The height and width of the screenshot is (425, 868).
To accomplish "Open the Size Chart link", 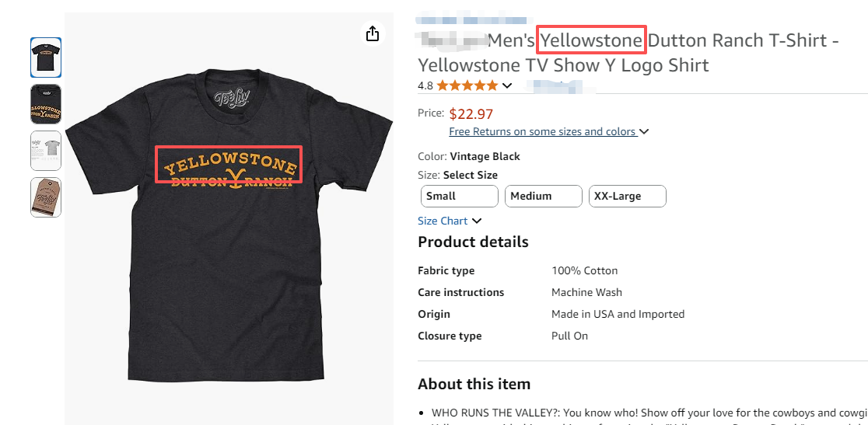I will click(x=443, y=221).
